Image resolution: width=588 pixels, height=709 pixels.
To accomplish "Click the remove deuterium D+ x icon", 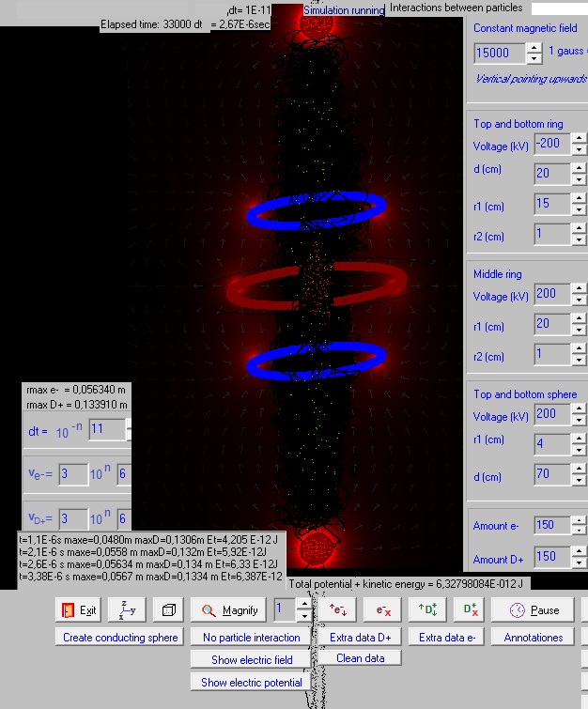I will tap(470, 610).
